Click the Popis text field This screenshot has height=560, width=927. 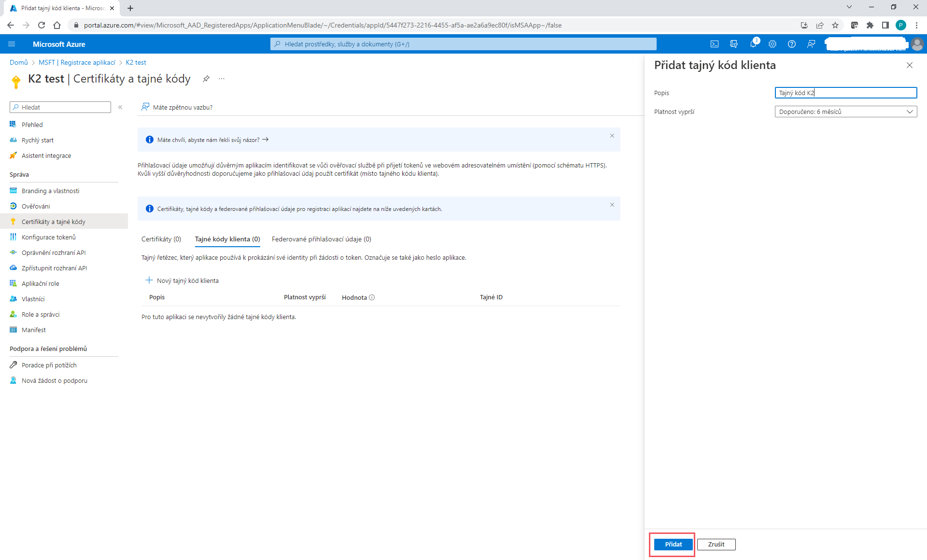click(845, 93)
